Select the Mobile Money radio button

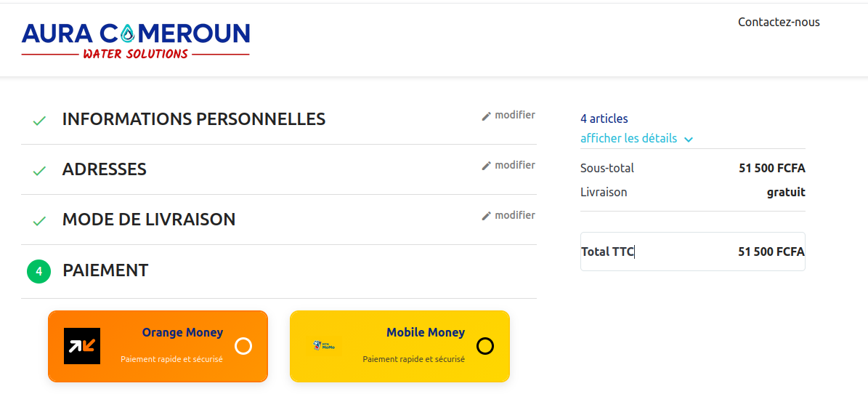point(485,346)
